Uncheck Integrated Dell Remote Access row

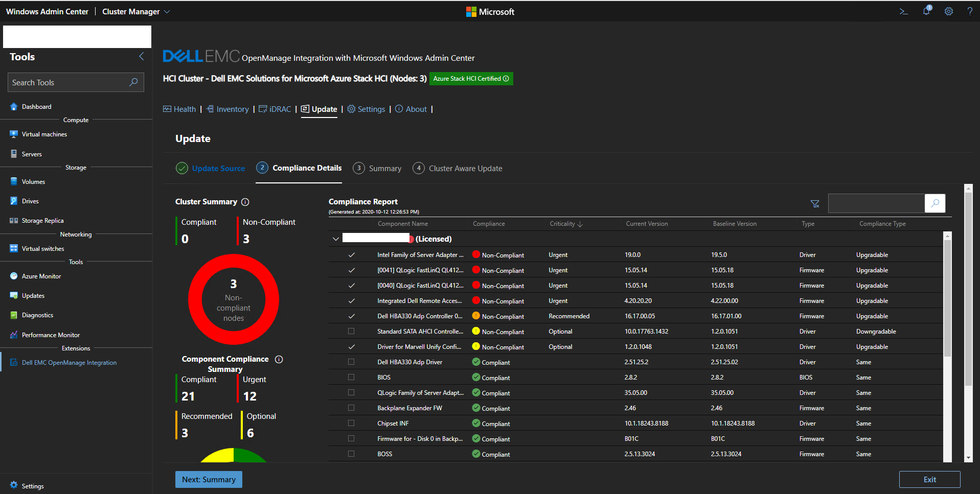351,301
